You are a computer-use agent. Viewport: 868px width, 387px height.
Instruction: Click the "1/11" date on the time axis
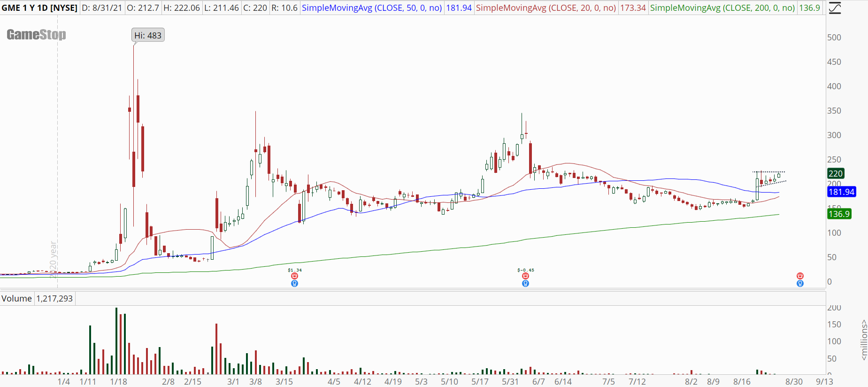88,382
